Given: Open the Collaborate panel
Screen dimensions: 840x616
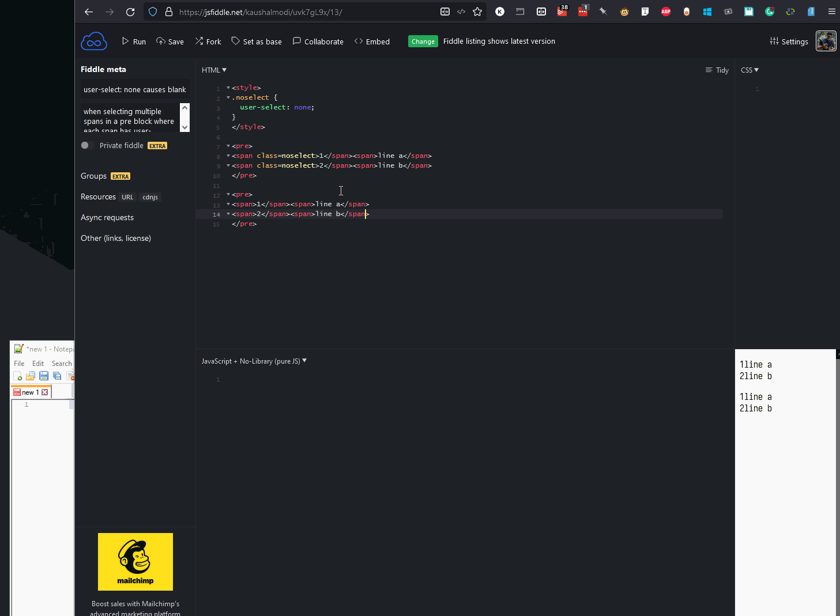Looking at the screenshot, I should [x=318, y=41].
